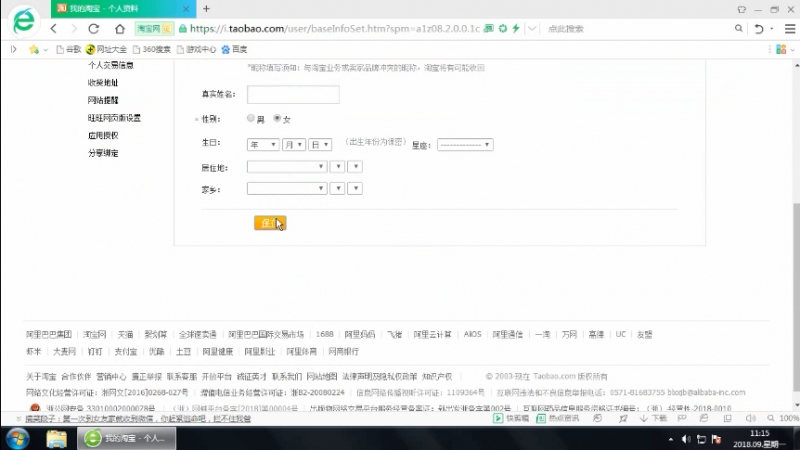This screenshot has width=800, height=450.
Task: Click the taobao.com URL in the address bar
Action: [335, 29]
